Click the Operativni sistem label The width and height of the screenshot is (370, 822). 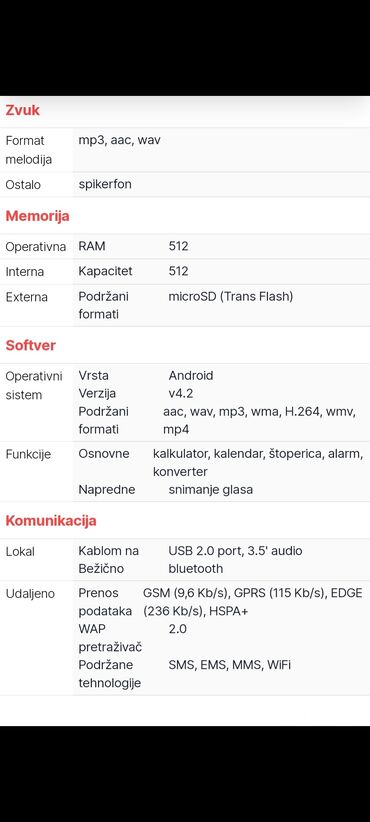click(34, 385)
